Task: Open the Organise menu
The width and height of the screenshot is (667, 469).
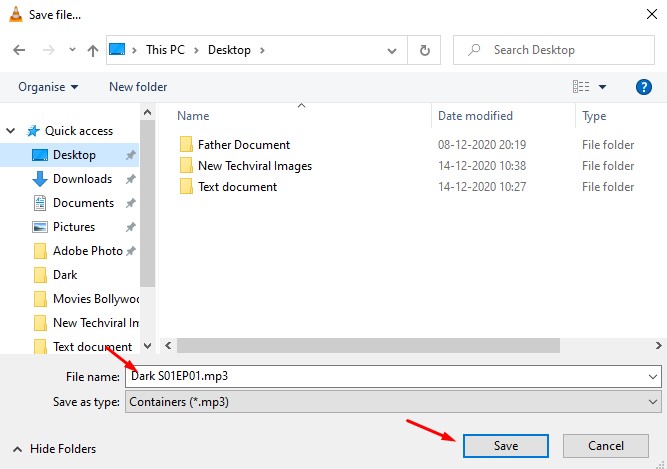Action: [x=48, y=87]
